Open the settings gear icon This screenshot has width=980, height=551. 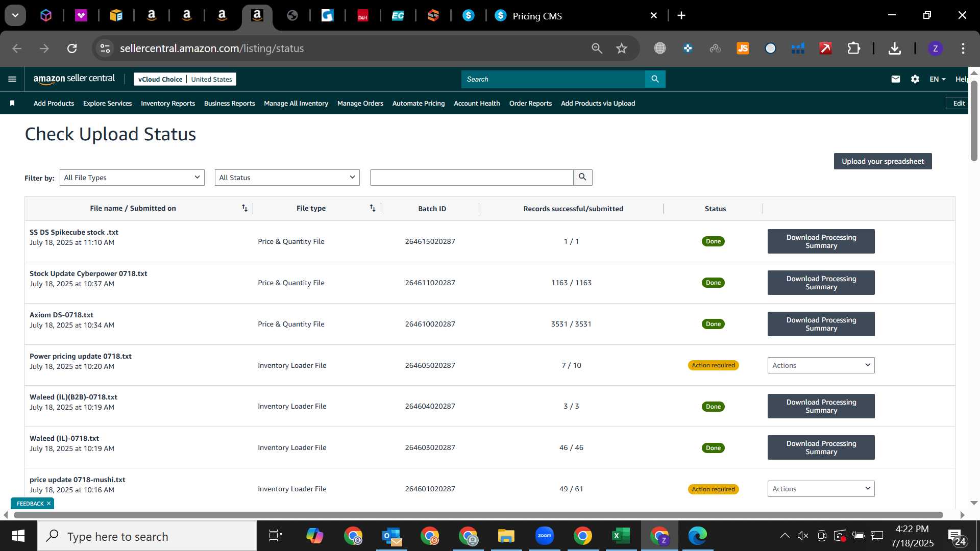tap(915, 79)
